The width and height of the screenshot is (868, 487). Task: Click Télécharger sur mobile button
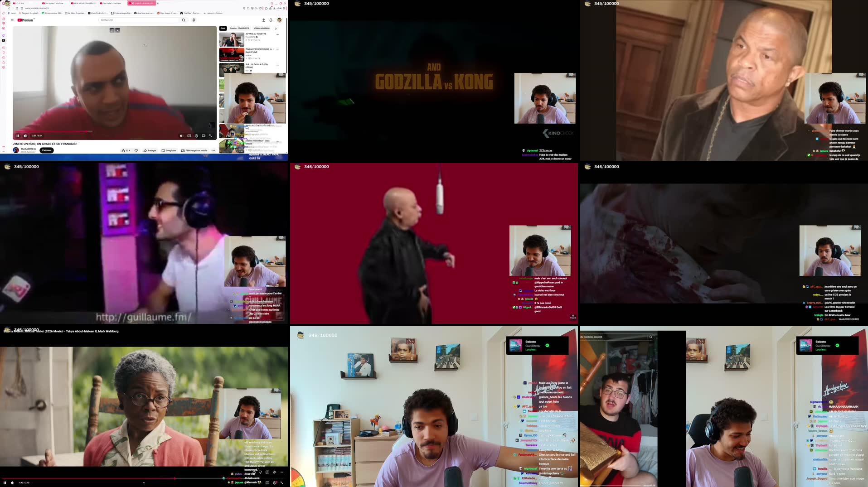(x=194, y=150)
